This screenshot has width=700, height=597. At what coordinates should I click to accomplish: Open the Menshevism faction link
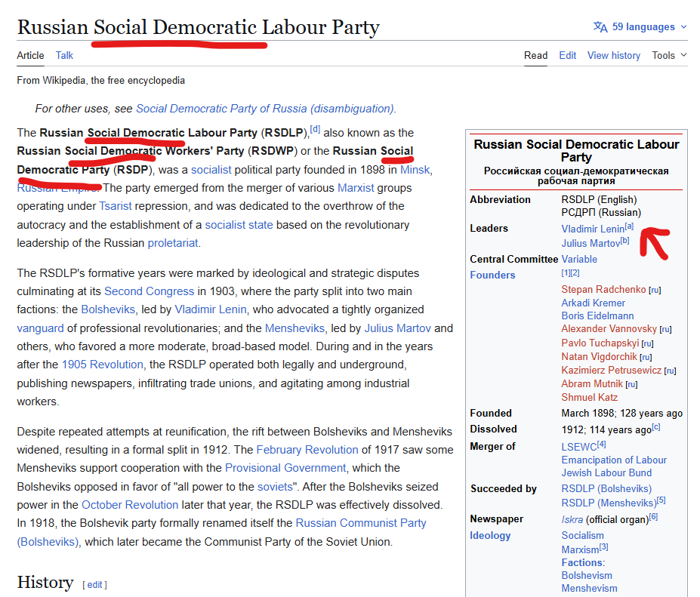click(589, 588)
